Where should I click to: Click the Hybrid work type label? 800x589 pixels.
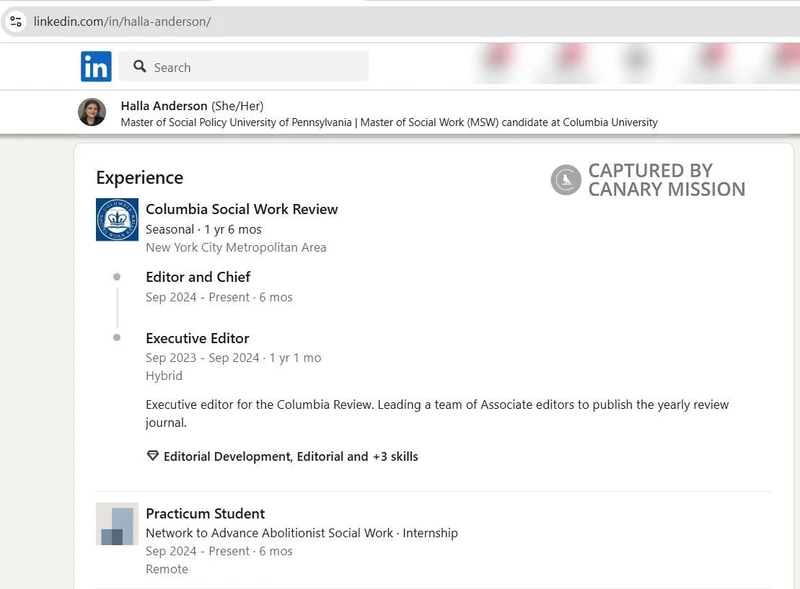pos(164,376)
